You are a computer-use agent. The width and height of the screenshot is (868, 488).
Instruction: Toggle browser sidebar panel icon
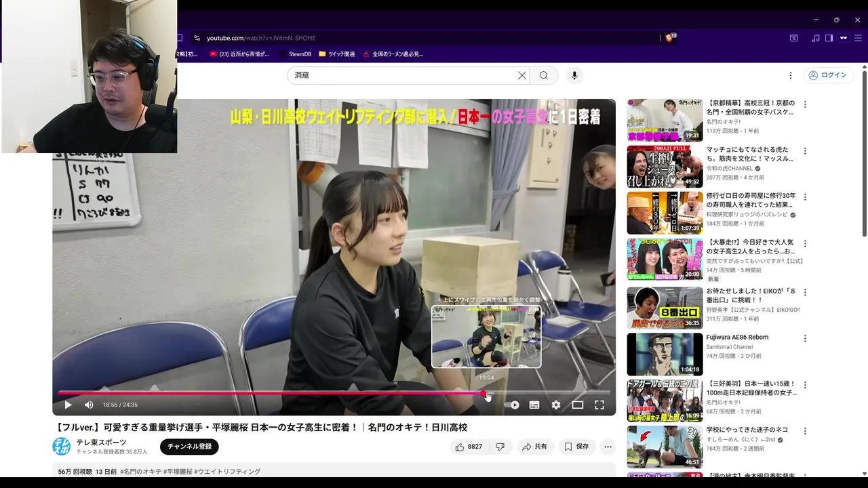[829, 38]
